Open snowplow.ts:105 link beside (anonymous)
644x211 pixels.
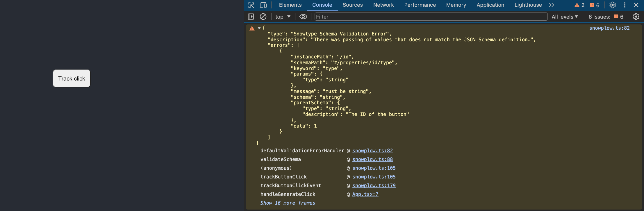click(374, 168)
